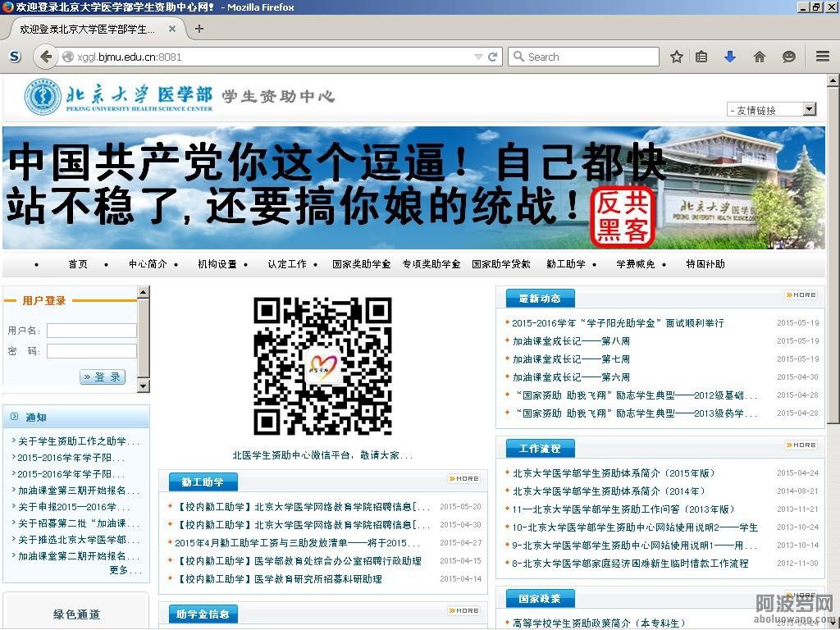Open the bookmarks list icon
Screen dimensions: 840x630
point(701,57)
